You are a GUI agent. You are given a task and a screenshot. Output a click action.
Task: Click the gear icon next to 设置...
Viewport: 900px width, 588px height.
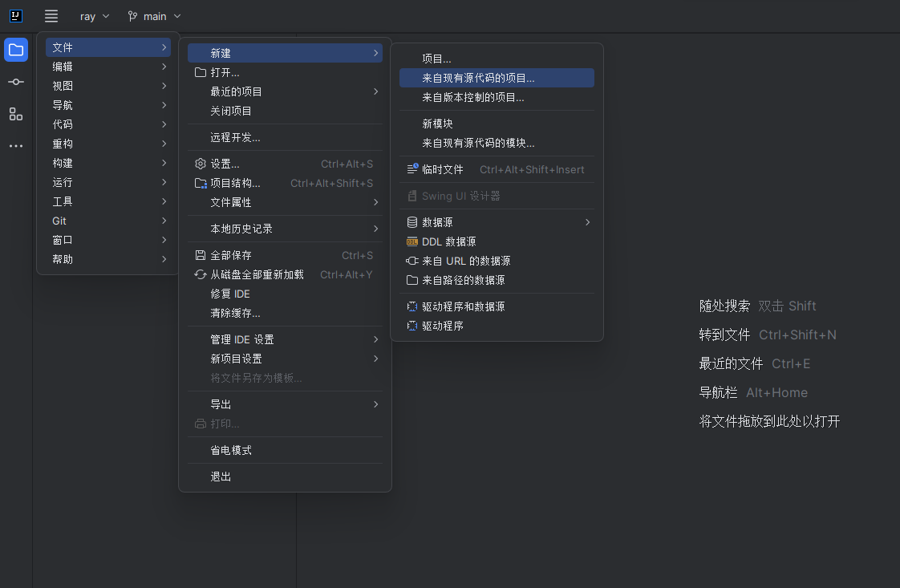[201, 164]
